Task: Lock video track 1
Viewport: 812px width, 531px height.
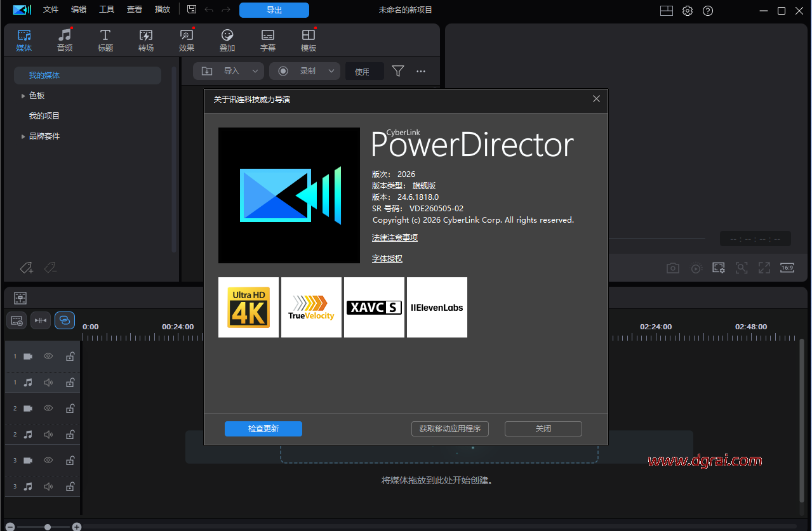Action: point(70,357)
